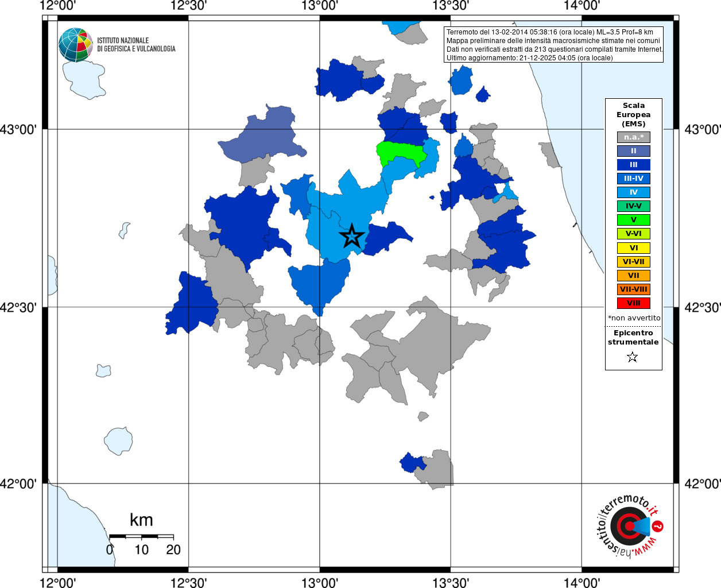Select the intensity VI-VII legend swatch
Screen dimensions: 721x588
tap(634, 262)
